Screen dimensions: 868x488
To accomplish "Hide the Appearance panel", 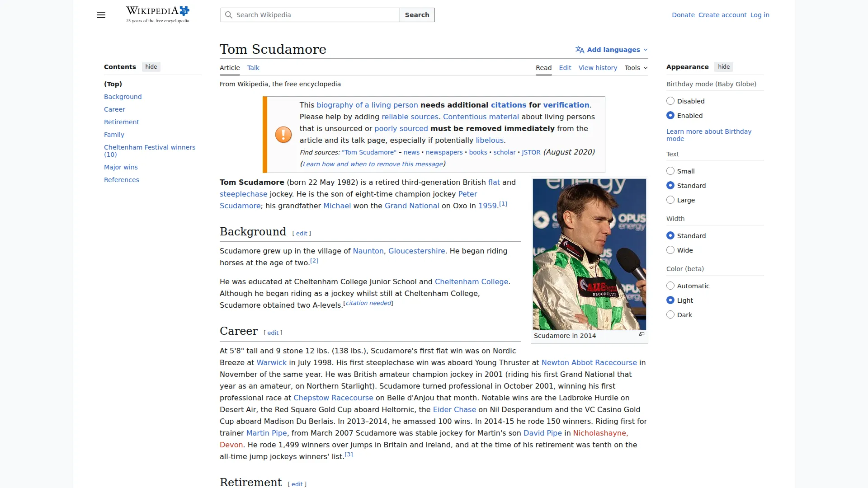I will [x=723, y=66].
